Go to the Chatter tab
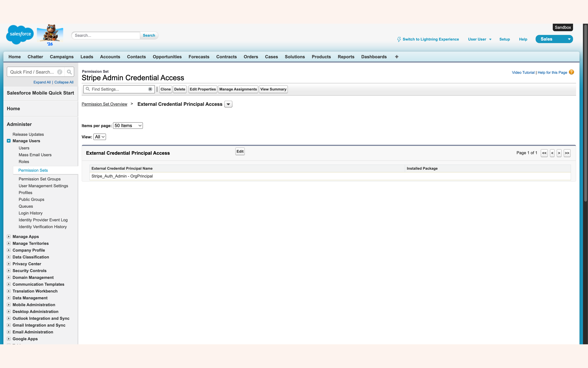The height and width of the screenshot is (368, 588). 35,57
